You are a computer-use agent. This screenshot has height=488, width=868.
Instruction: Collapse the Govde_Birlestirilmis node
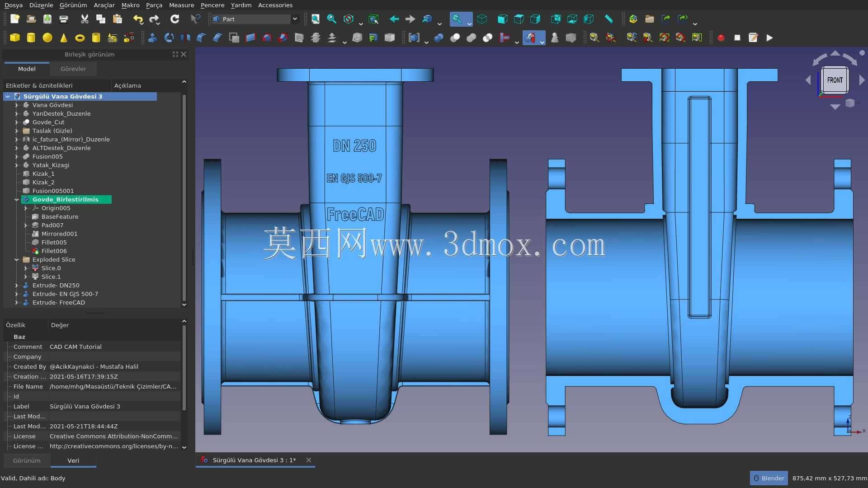17,199
